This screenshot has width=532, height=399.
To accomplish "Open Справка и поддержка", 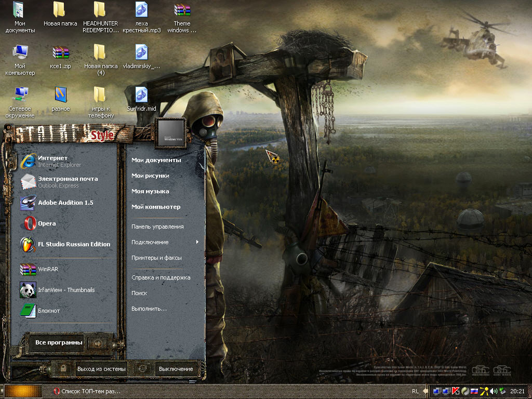I will click(x=161, y=277).
